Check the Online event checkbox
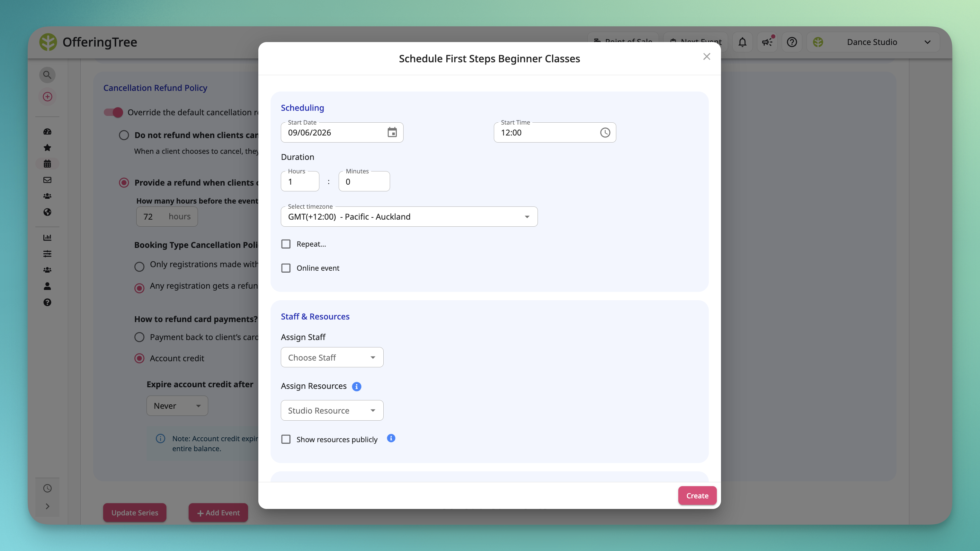Image resolution: width=980 pixels, height=551 pixels. 286,268
